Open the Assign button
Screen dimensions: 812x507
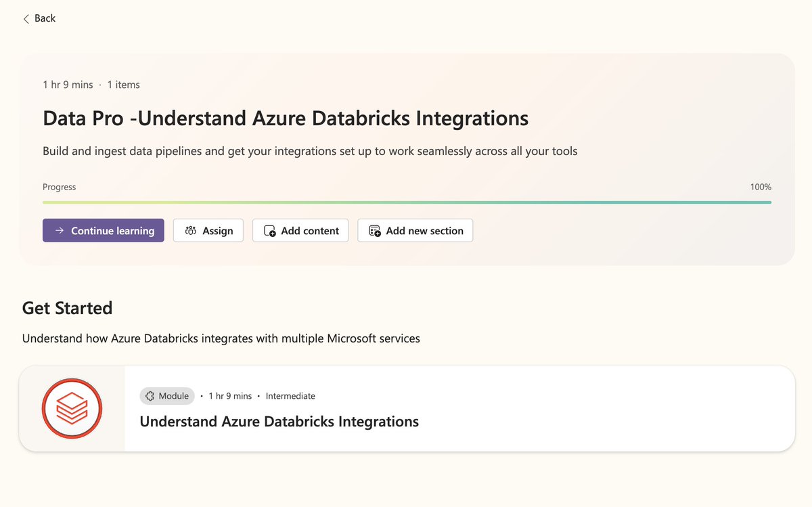click(208, 230)
